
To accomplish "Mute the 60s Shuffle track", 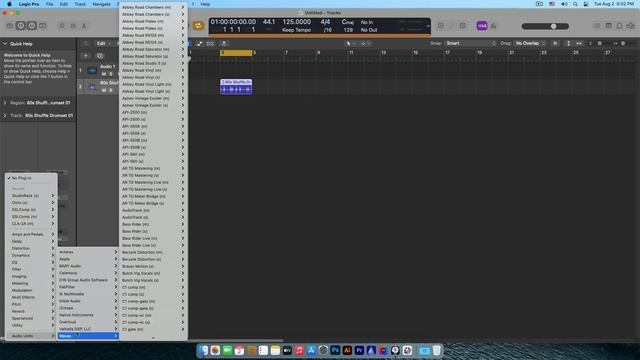I will (104, 90).
